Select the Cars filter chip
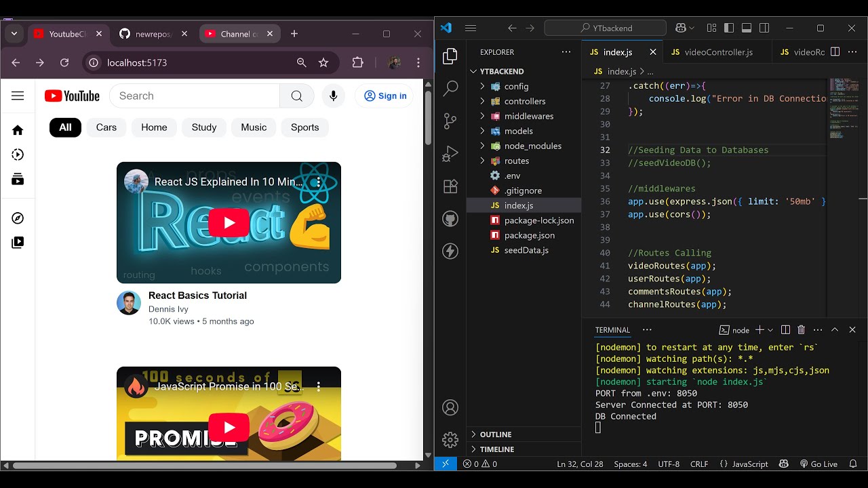The height and width of the screenshot is (488, 868). pos(106,127)
